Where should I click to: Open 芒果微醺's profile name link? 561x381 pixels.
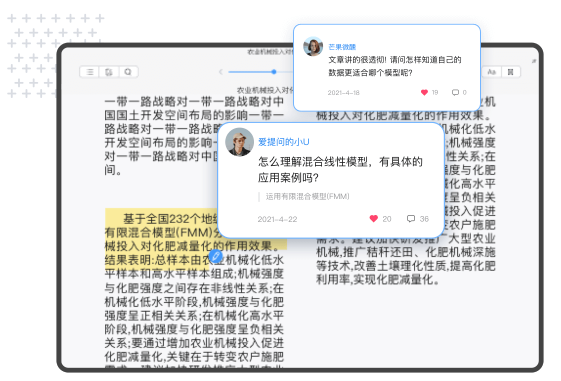click(x=342, y=47)
